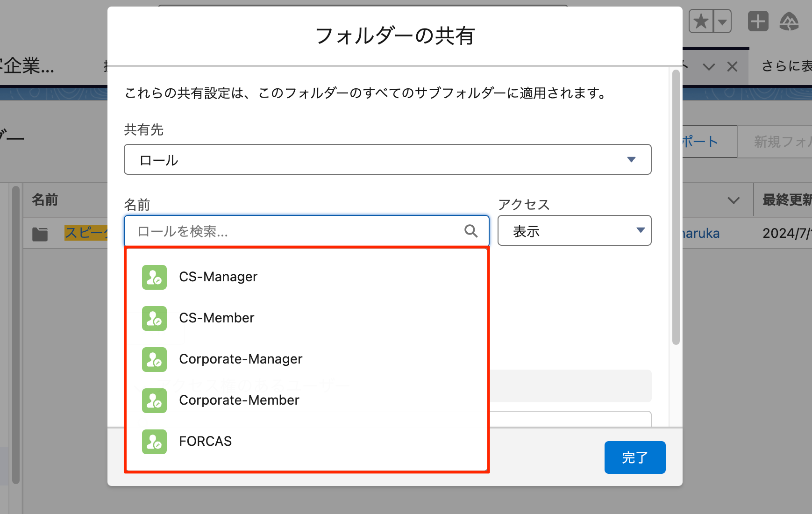Choose FORCAS in the role results
Viewport: 812px width, 514px height.
click(206, 442)
